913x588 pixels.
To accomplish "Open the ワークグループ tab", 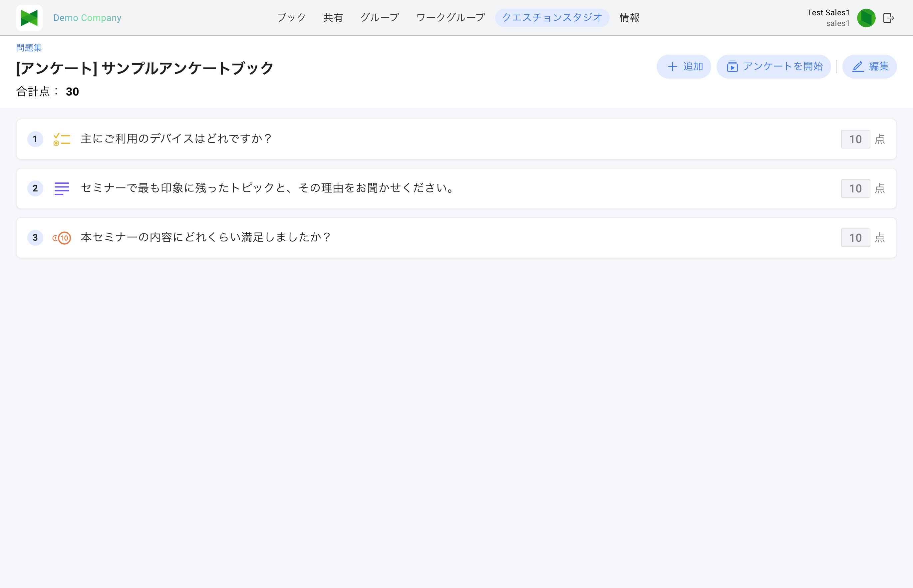I will pos(451,18).
